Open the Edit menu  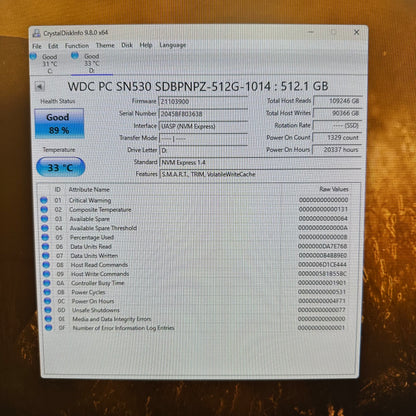(53, 46)
